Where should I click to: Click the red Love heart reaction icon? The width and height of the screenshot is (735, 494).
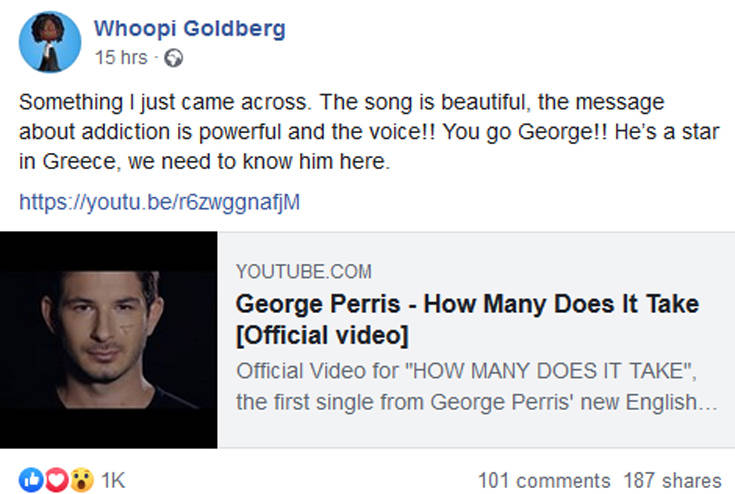(57, 480)
